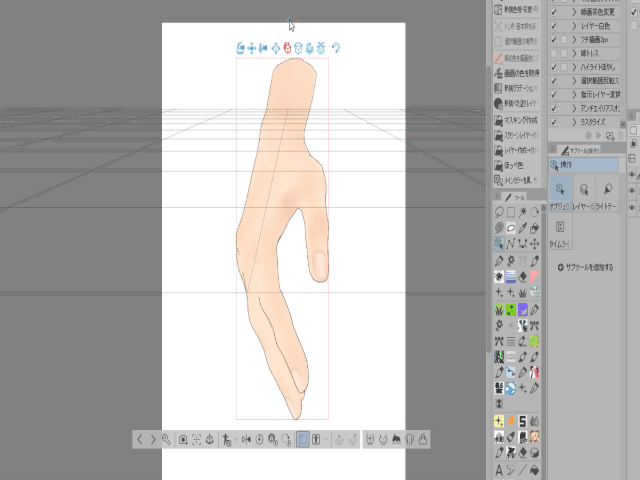Expand the ハイライトぼかし action chevron

coord(574,67)
